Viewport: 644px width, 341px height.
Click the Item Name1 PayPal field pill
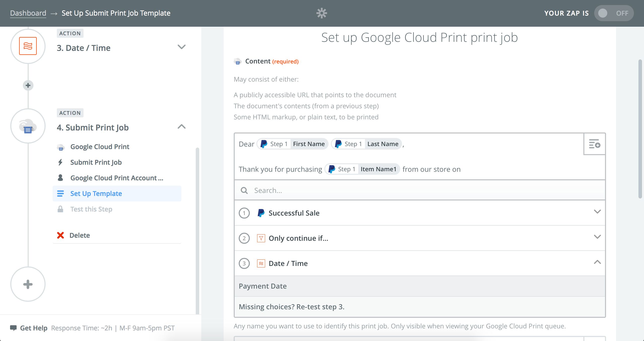tap(362, 169)
